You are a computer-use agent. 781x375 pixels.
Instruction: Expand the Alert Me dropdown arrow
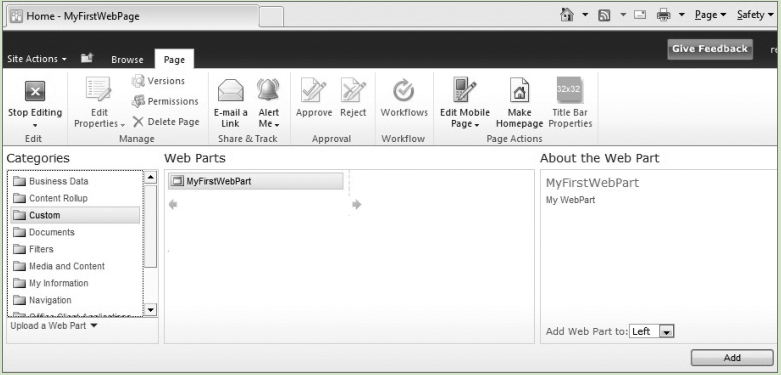(x=277, y=125)
